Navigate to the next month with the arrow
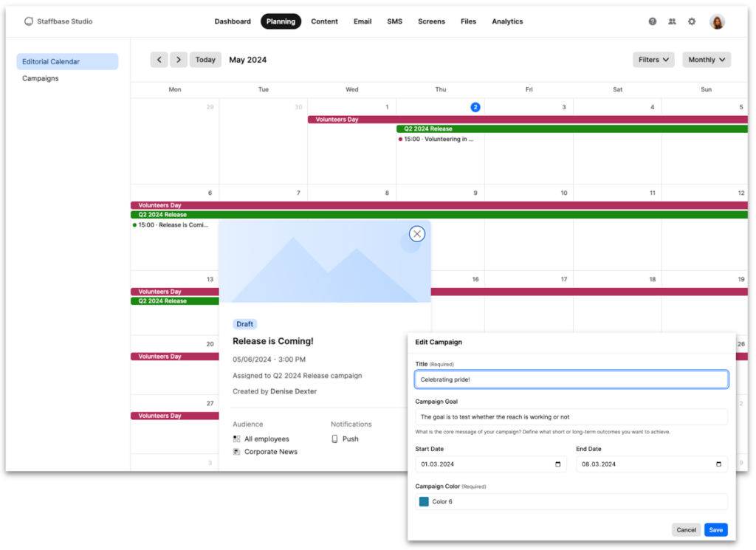Screen dimensions: 756x550 179,59
